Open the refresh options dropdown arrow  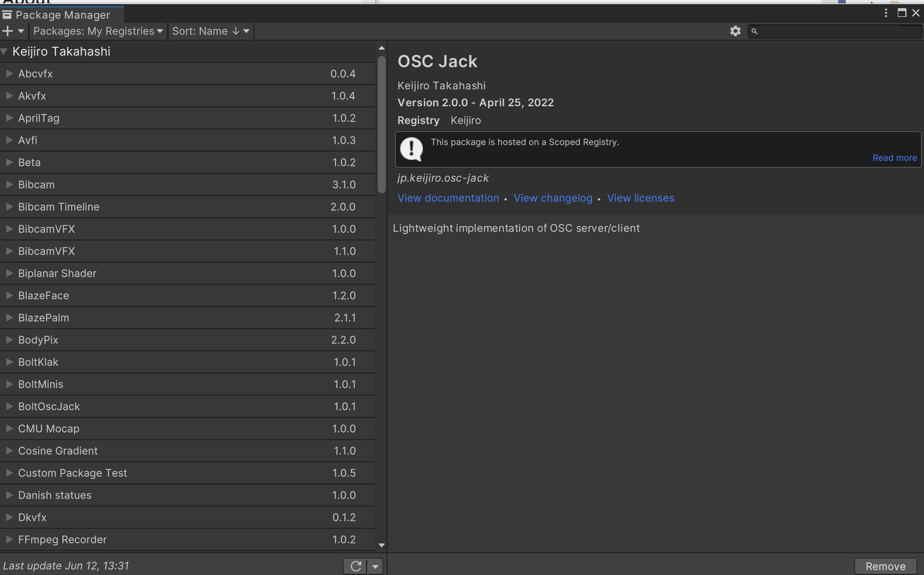(x=375, y=566)
